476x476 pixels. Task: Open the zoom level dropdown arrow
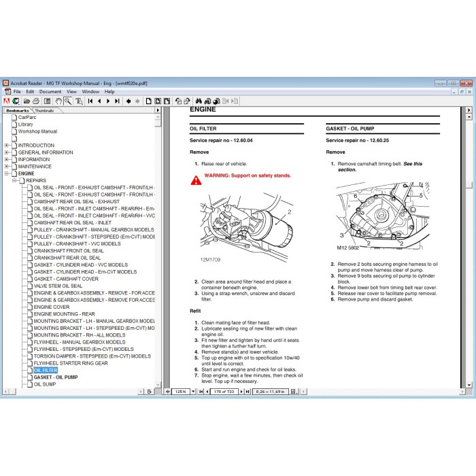click(x=193, y=392)
